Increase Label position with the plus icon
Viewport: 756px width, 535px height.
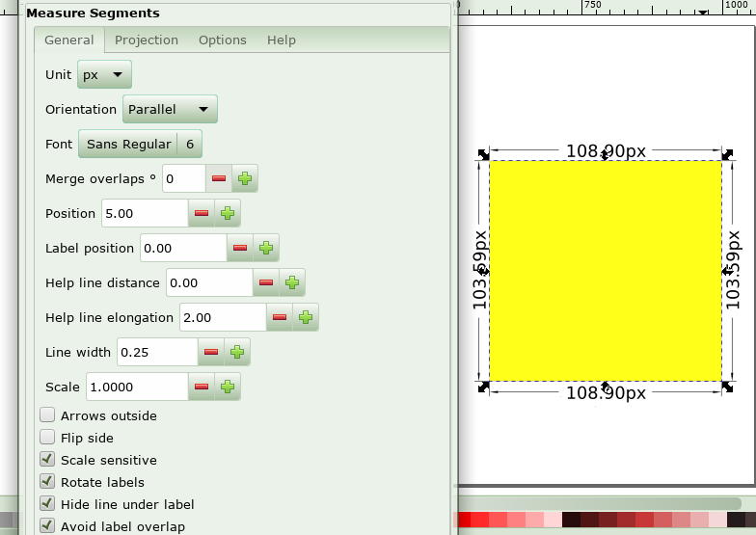(266, 248)
